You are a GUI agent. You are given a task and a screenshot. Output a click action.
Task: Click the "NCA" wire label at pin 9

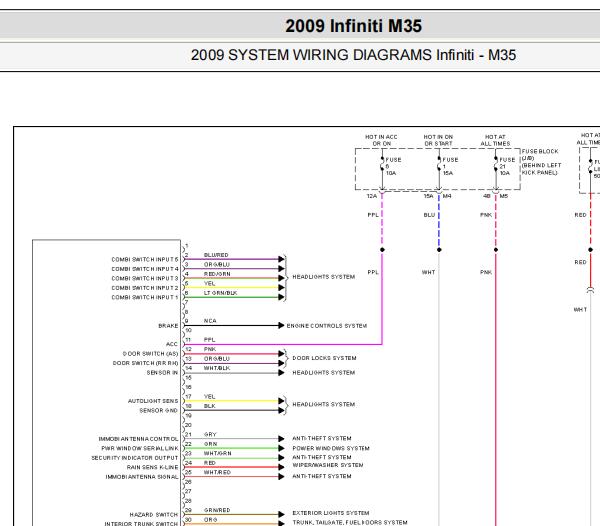coord(210,321)
